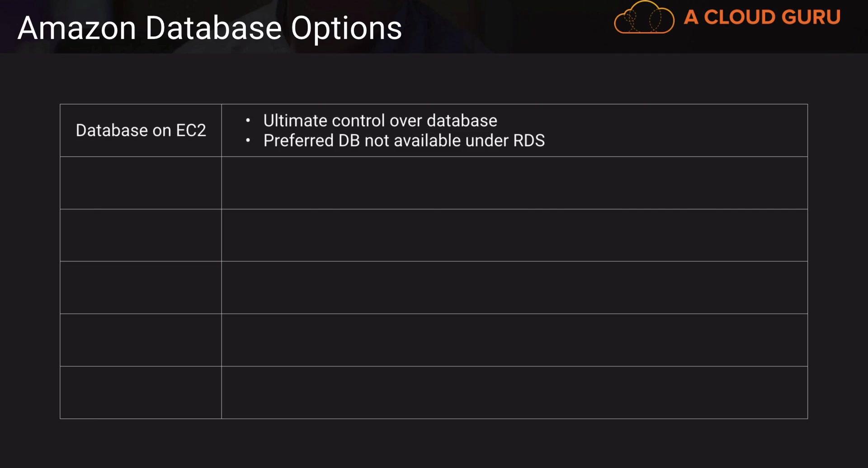Select the empty left cell in table row two
The height and width of the screenshot is (468, 868).
[141, 183]
